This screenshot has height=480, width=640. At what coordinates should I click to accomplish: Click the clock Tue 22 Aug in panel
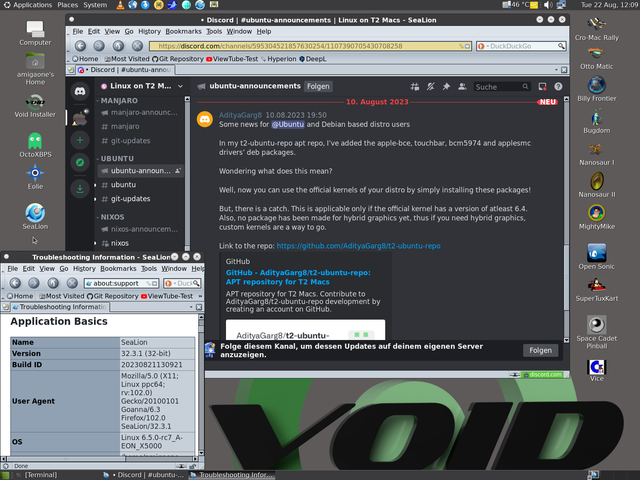pos(609,5)
